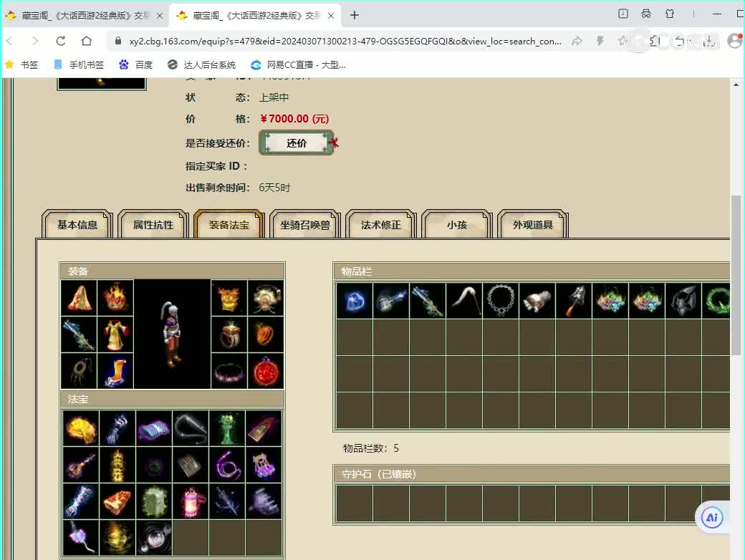The height and width of the screenshot is (560, 745).
Task: Open the browser skin shirt icon
Action: [670, 14]
